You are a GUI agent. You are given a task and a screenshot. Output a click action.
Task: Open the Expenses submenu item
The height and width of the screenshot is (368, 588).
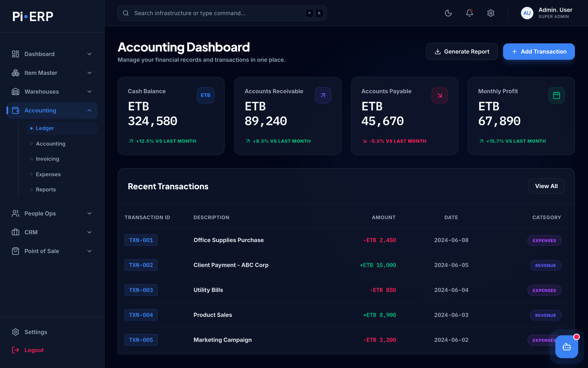click(x=61, y=174)
